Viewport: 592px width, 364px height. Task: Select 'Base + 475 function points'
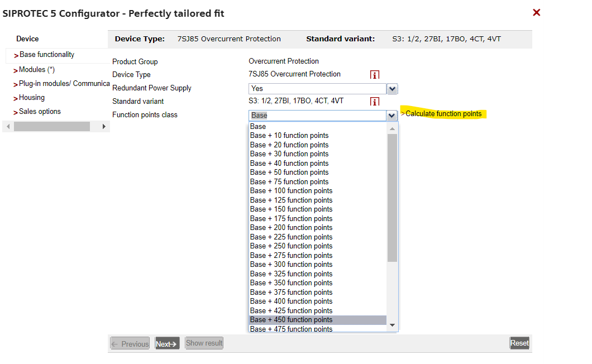(x=318, y=328)
